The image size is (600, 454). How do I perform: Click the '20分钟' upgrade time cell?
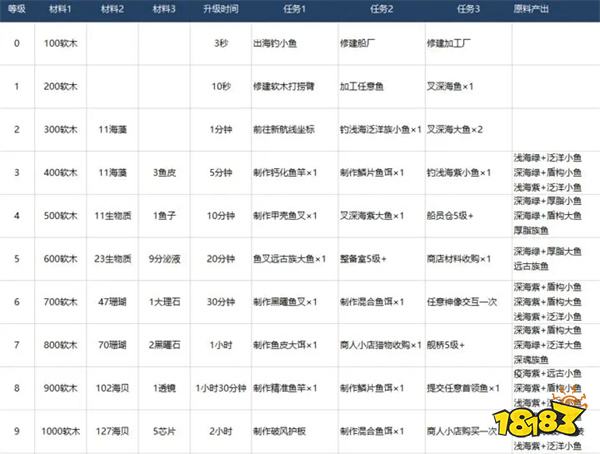tap(221, 259)
